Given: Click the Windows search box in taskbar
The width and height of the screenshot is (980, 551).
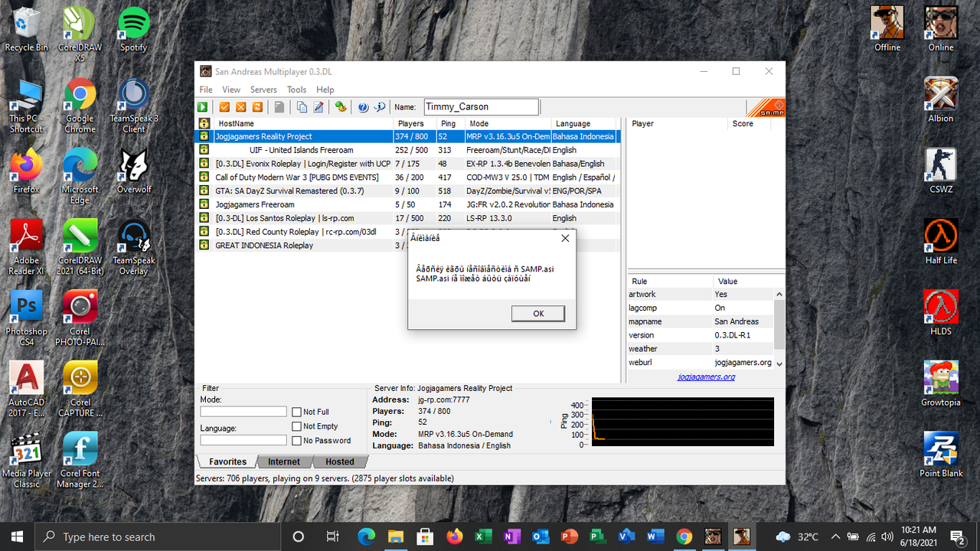Looking at the screenshot, I should 158,536.
